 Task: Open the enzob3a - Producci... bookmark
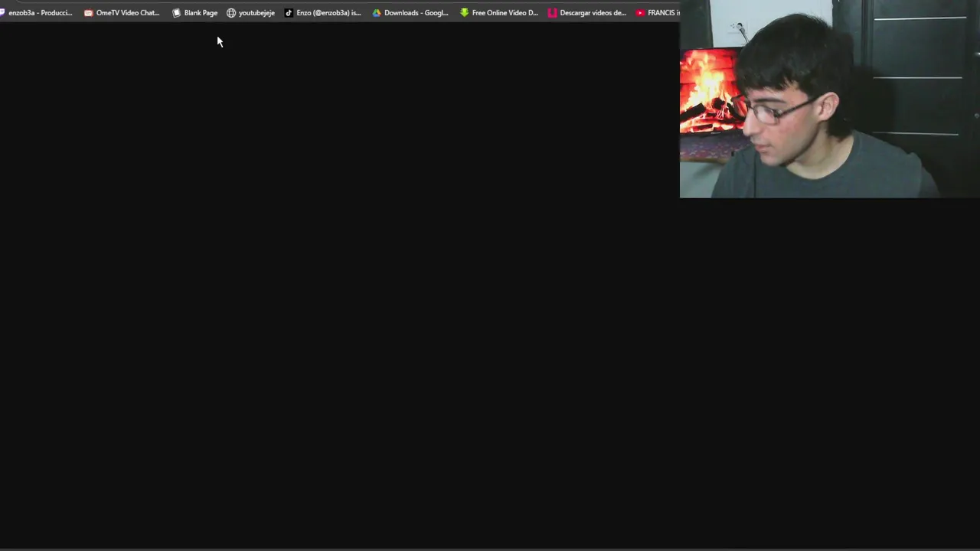[37, 13]
